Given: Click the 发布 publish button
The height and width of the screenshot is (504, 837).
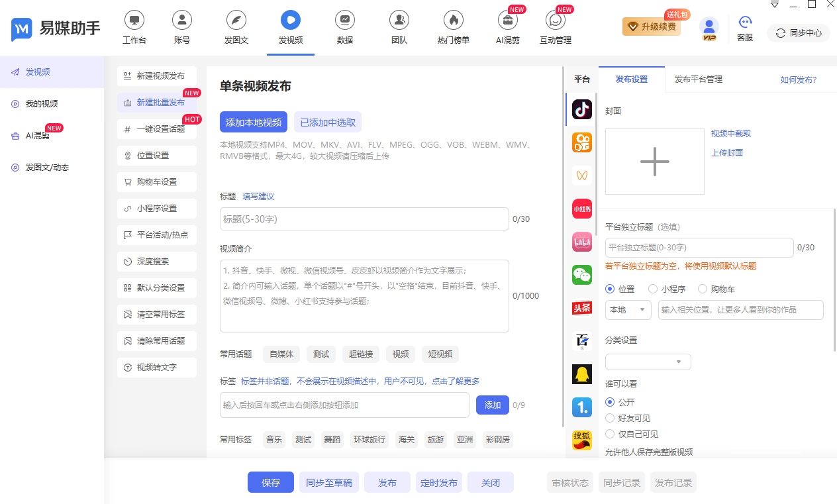Looking at the screenshot, I should click(387, 482).
